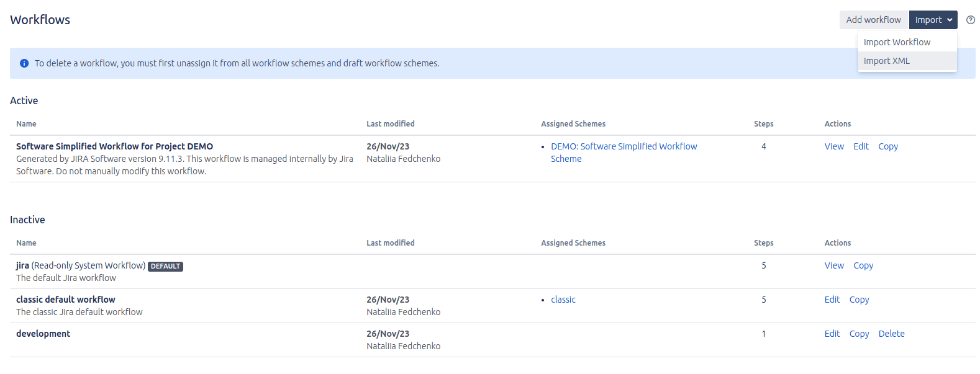Edit the development workflow
Screen dimensions: 980x374
[832, 334]
